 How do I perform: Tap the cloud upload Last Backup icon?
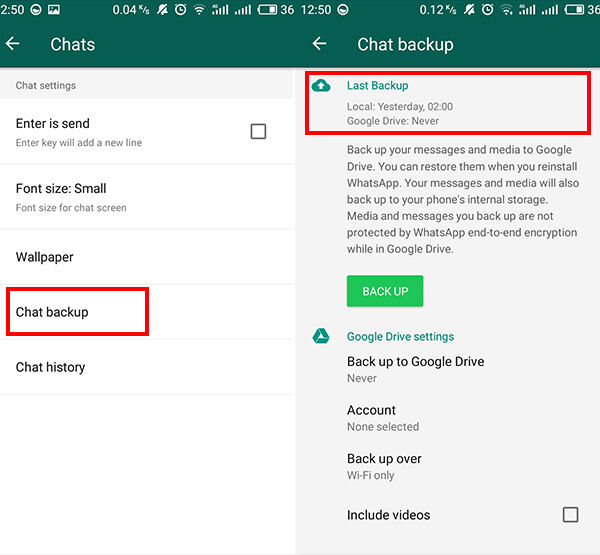click(x=321, y=86)
